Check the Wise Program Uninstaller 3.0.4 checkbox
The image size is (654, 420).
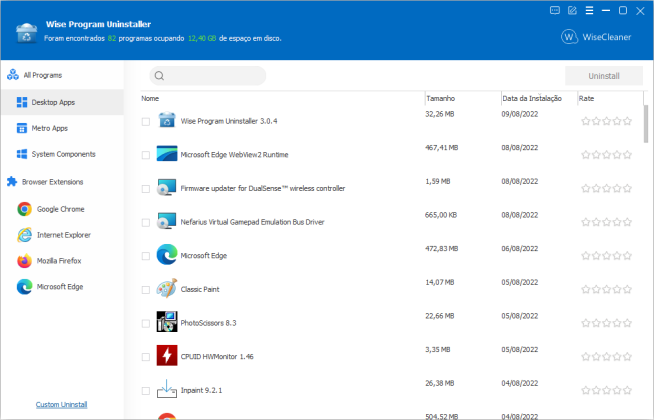click(x=146, y=122)
